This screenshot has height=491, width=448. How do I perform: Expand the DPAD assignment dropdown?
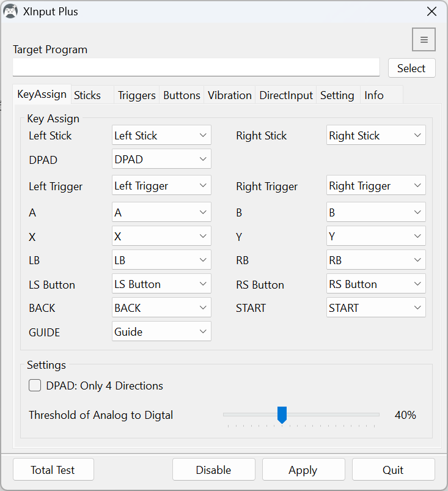[161, 159]
